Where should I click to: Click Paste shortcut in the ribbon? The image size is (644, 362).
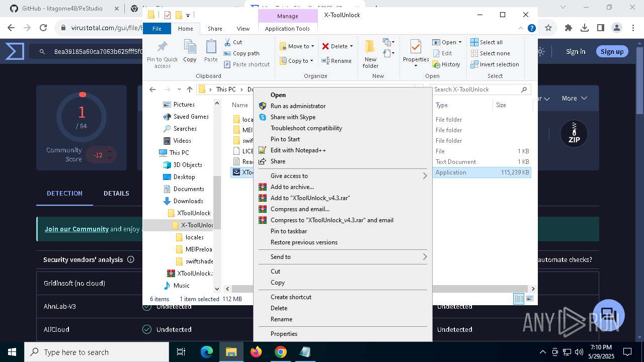click(x=247, y=64)
